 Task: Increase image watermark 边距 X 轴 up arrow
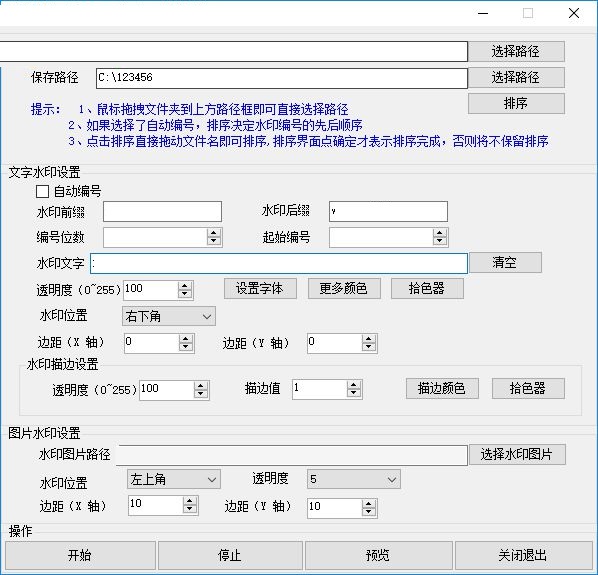pyautogui.click(x=190, y=501)
